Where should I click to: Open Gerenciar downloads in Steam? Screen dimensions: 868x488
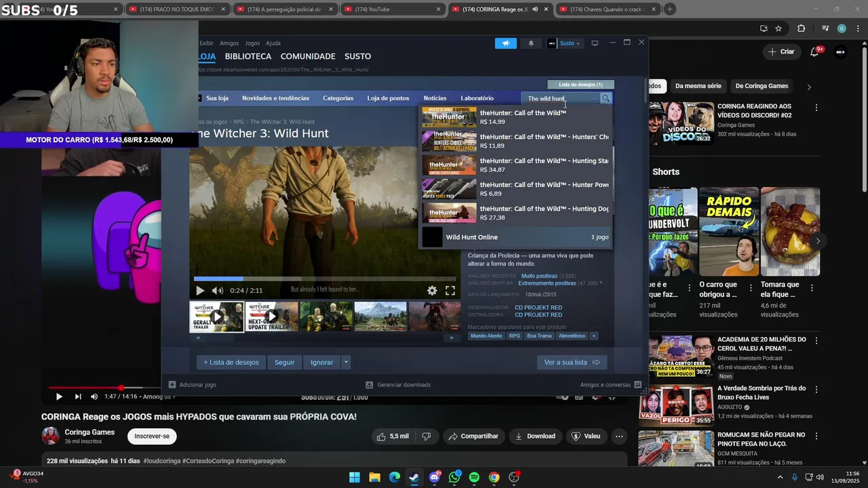(x=398, y=384)
